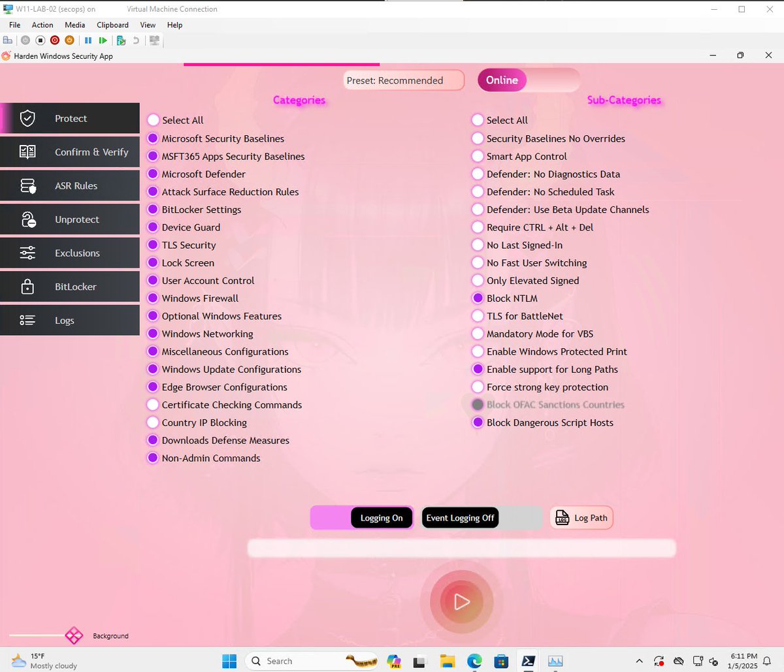The height and width of the screenshot is (672, 784).
Task: Toggle the Event Logging Off switch
Action: pos(482,518)
